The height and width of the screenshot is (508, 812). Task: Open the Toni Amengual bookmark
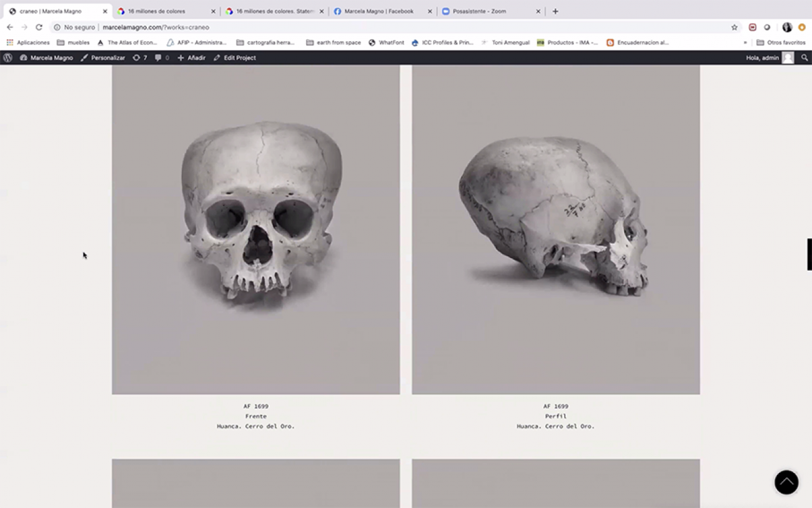pos(505,42)
